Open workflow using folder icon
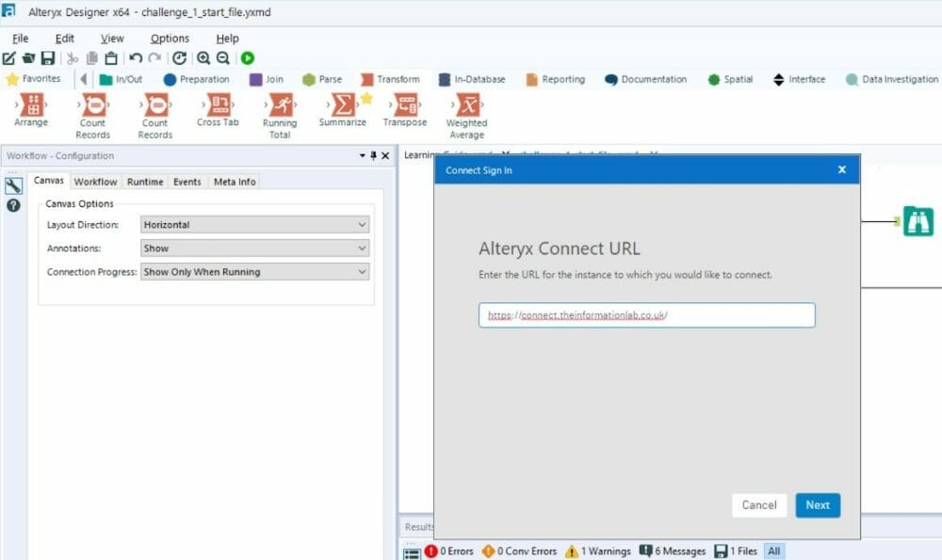This screenshot has height=560, width=942. 28,58
